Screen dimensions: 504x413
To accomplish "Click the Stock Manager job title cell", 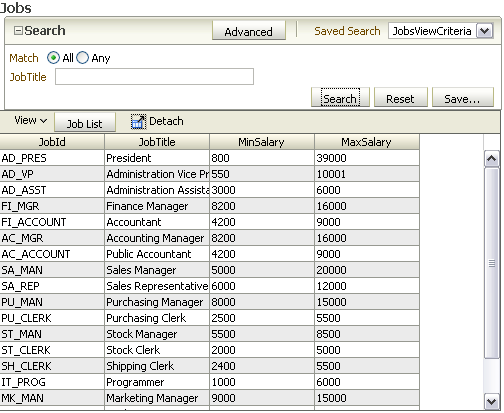I will [x=157, y=334].
